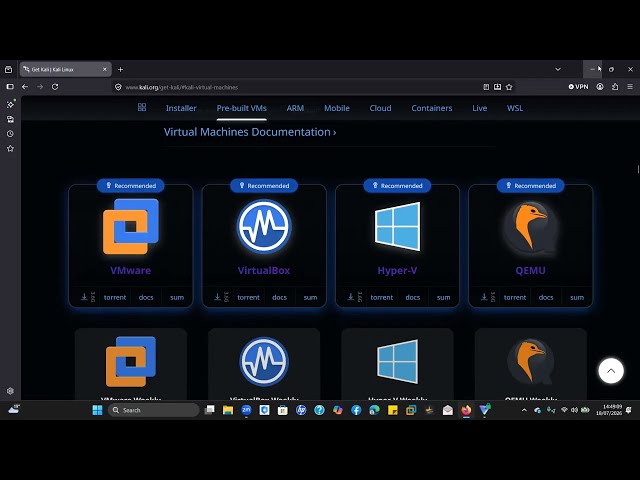The image size is (640, 480).
Task: Click the VirtualBox recommended card logo
Action: pyautogui.click(x=264, y=227)
